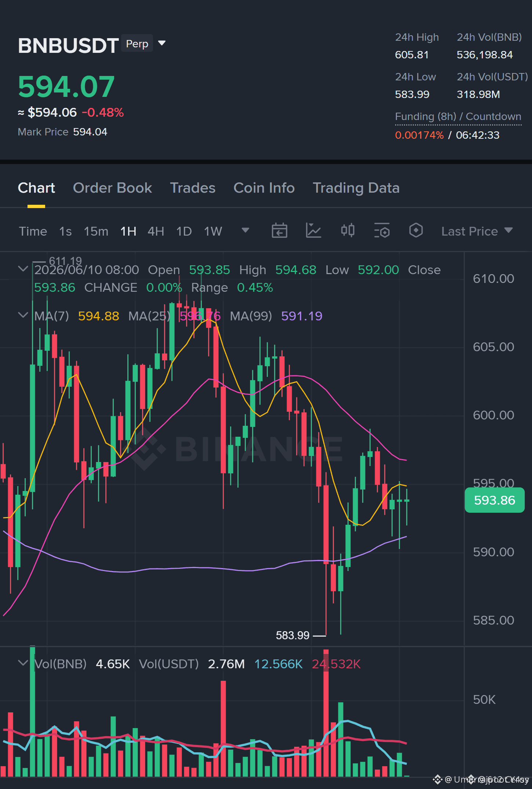This screenshot has width=532, height=789.
Task: Tap the Mark Price 594.04 value
Action: point(90,132)
